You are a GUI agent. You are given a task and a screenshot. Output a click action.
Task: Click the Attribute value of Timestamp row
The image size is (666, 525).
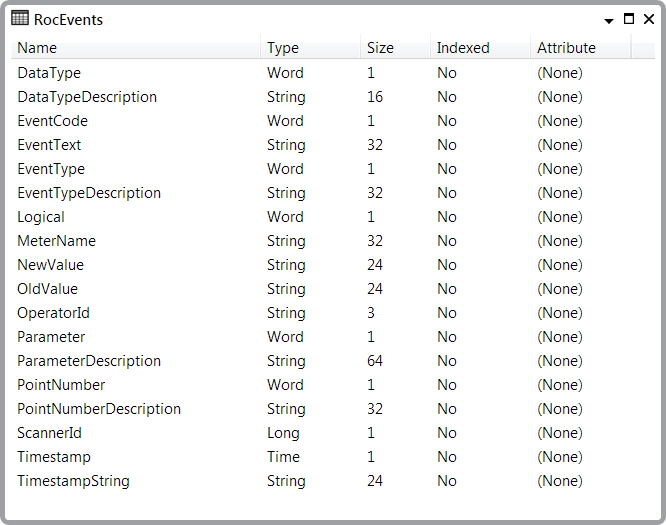click(560, 457)
